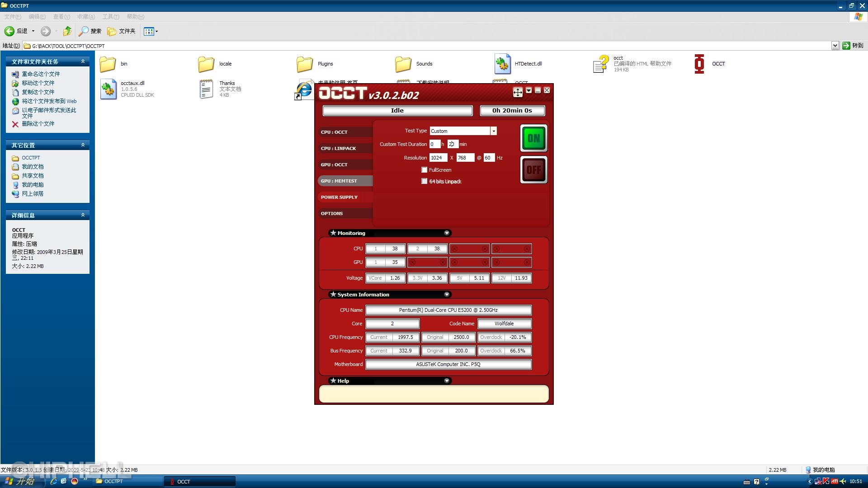Open the 帮助(H) menu
868x488 pixels.
[135, 17]
